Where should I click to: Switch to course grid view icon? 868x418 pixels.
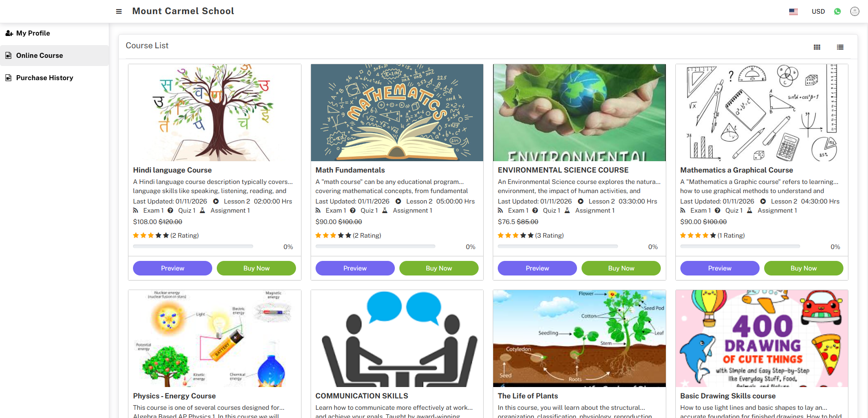[817, 47]
